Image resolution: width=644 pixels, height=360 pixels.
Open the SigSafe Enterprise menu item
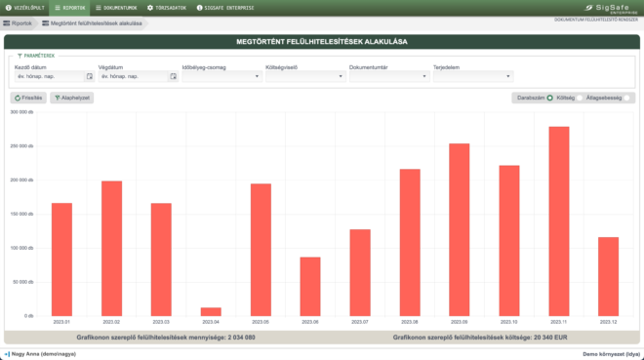coord(225,8)
